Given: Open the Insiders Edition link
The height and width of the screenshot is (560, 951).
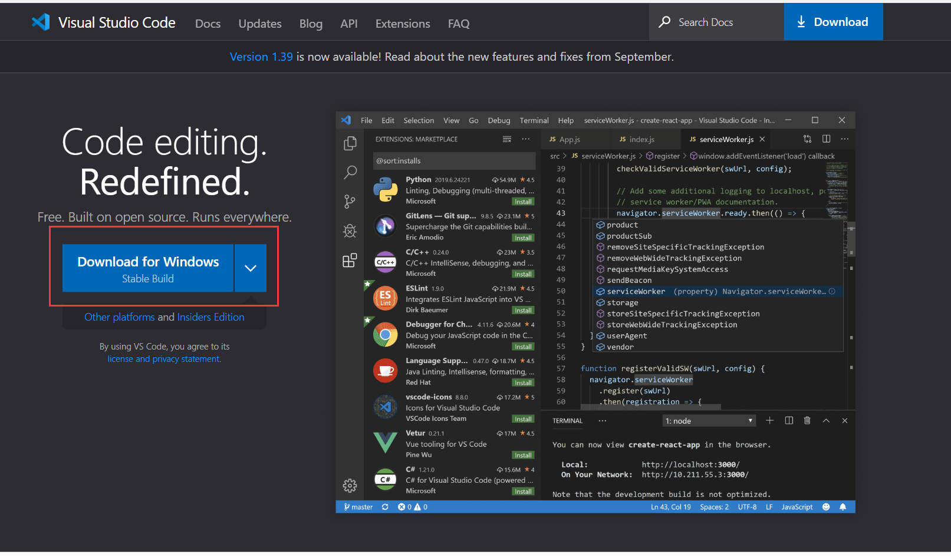Looking at the screenshot, I should (x=210, y=317).
